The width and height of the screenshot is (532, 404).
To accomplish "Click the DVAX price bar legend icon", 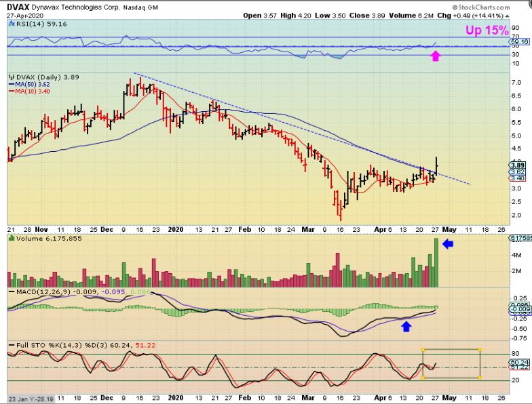I will coord(12,77).
